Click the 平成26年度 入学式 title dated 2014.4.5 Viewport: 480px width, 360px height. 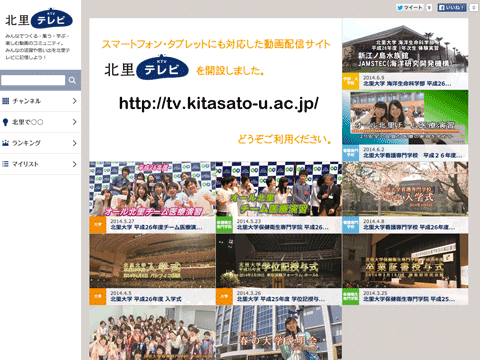point(146,299)
